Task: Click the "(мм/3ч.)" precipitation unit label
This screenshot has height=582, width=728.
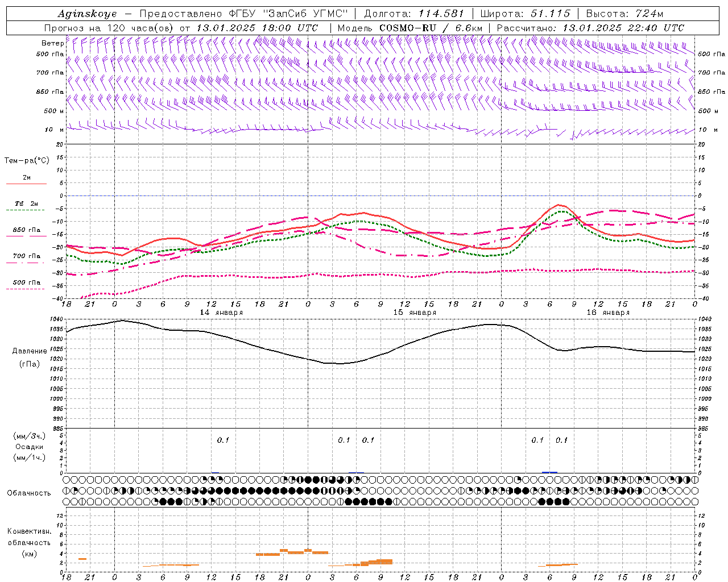Action: (x=30, y=436)
